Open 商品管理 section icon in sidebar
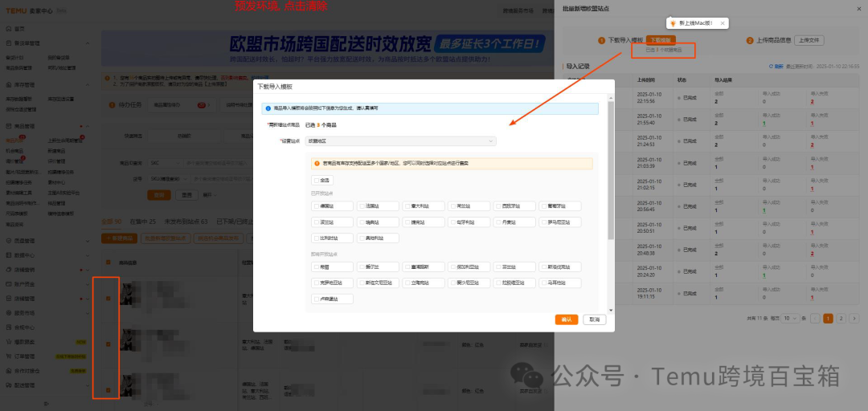The width and height of the screenshot is (868, 411). [x=9, y=126]
